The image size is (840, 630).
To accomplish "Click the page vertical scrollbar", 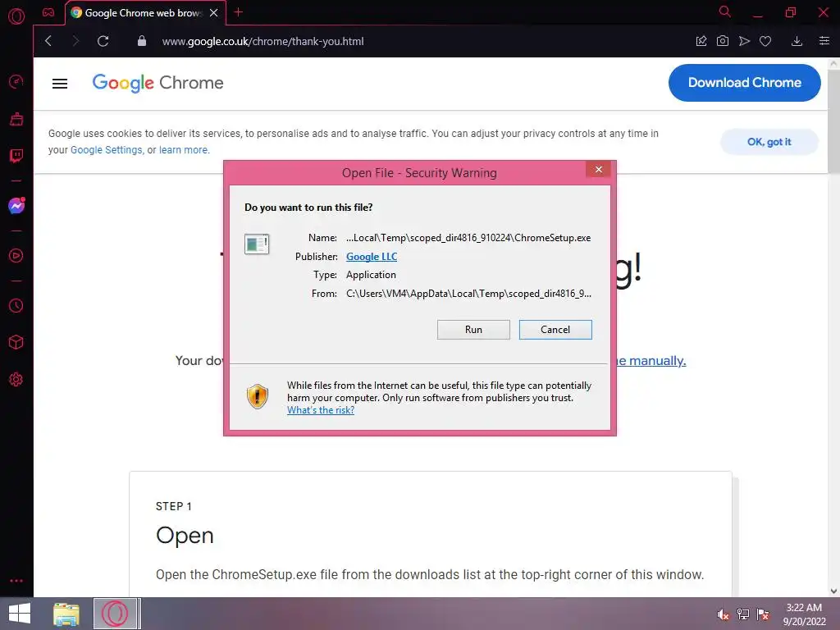I will pyautogui.click(x=833, y=121).
